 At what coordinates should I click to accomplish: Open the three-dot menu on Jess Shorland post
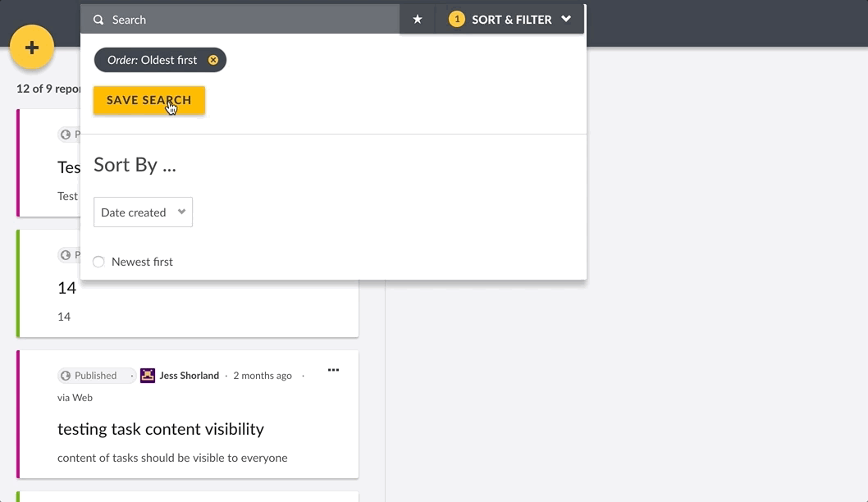pos(333,370)
